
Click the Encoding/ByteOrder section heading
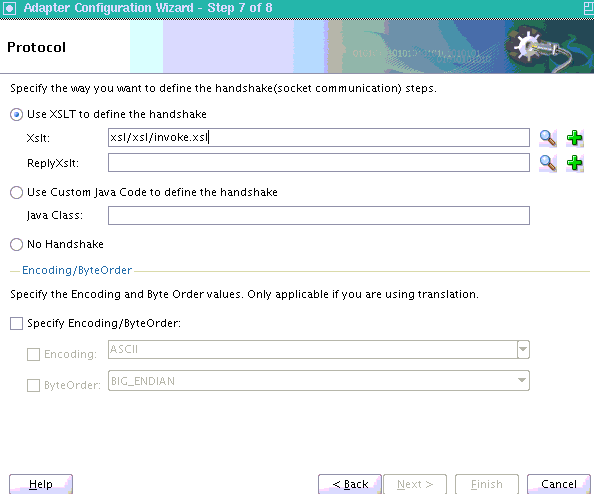[77, 270]
